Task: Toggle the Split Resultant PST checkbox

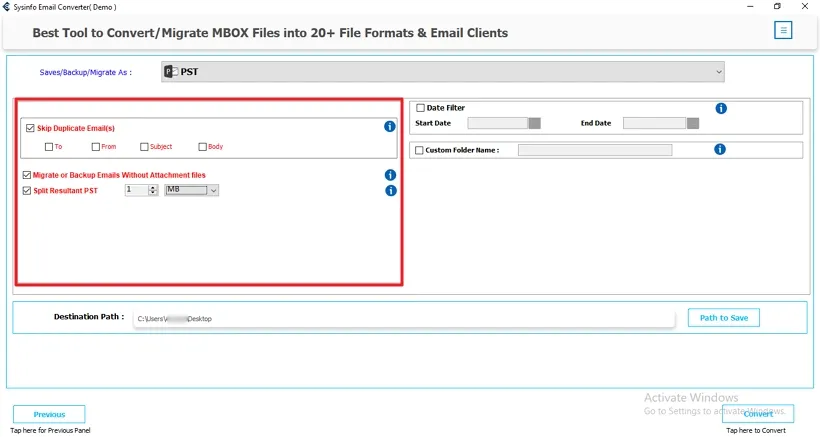Action: [x=27, y=191]
